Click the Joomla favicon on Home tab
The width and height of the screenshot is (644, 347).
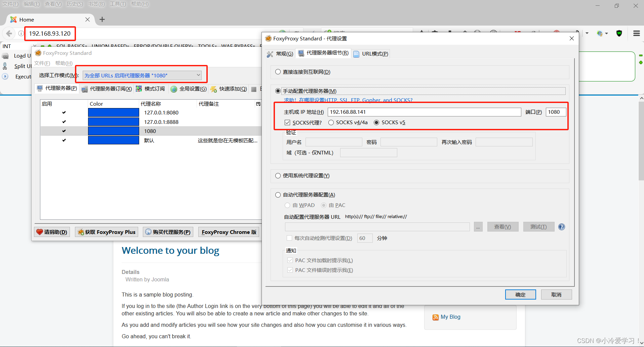click(x=13, y=20)
